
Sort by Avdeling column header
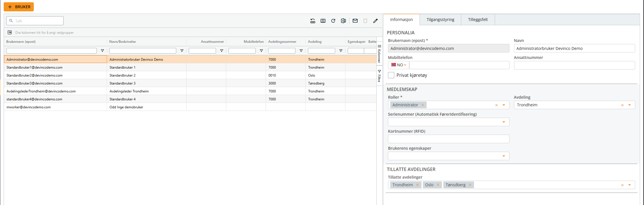pos(315,42)
